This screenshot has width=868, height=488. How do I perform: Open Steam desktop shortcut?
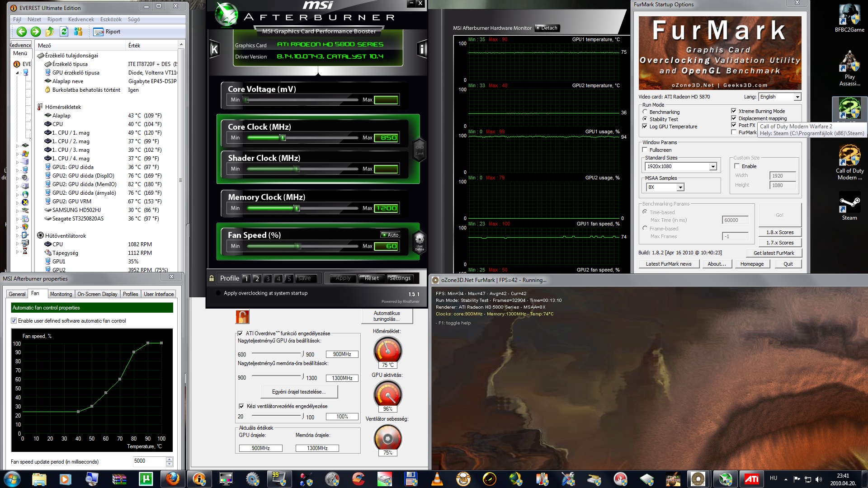coord(849,206)
